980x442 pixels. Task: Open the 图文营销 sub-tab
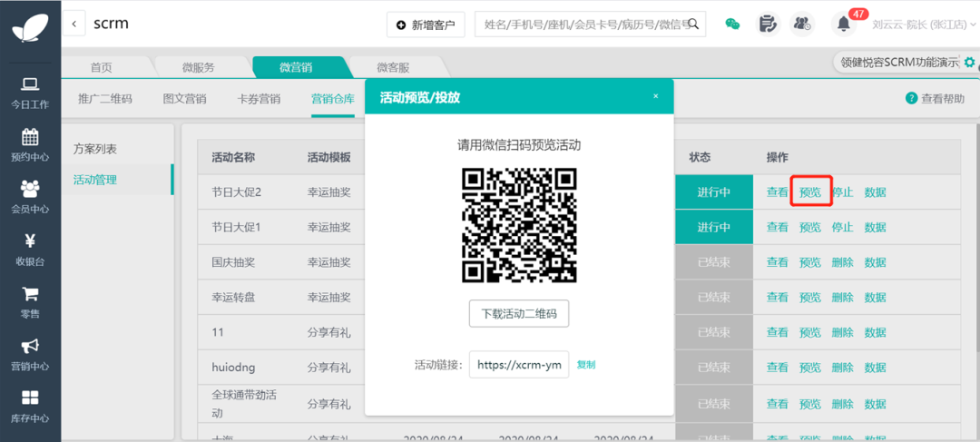(184, 98)
